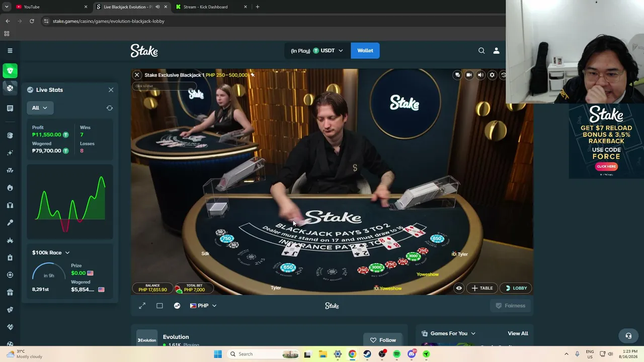Expand the Games For You dropdown
Viewport: 644px width, 362px height.
(x=448, y=333)
